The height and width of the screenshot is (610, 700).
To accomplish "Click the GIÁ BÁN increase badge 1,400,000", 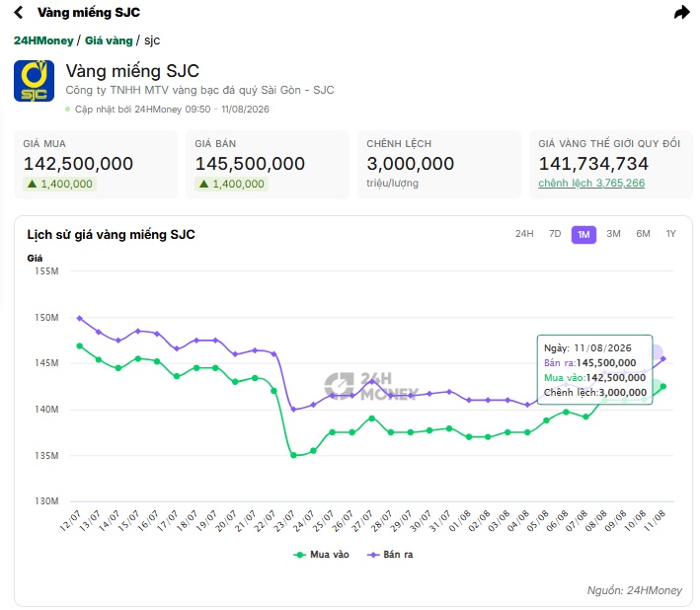I will 231,184.
